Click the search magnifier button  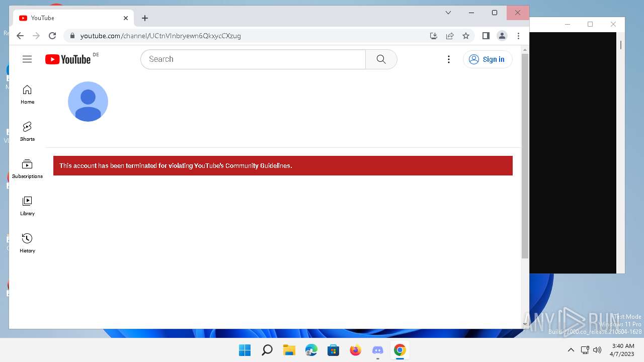(x=381, y=59)
